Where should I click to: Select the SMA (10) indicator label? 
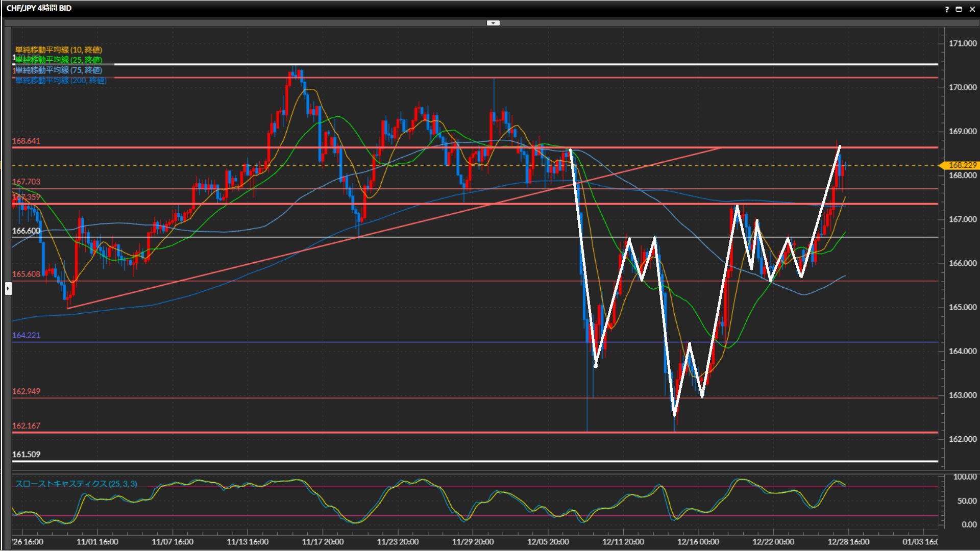pos(58,49)
